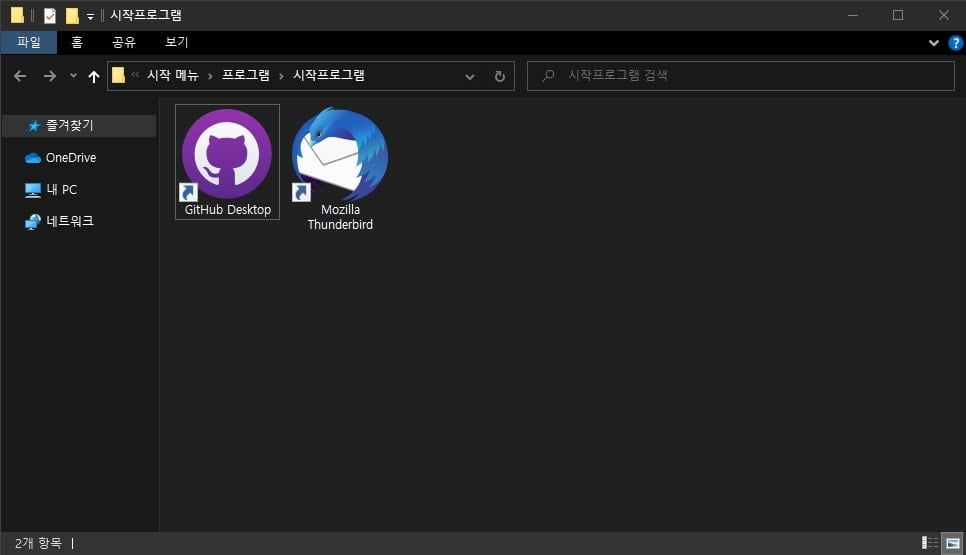Click the 시작 메뉴 breadcrumb
This screenshot has height=555, width=966.
[x=173, y=75]
